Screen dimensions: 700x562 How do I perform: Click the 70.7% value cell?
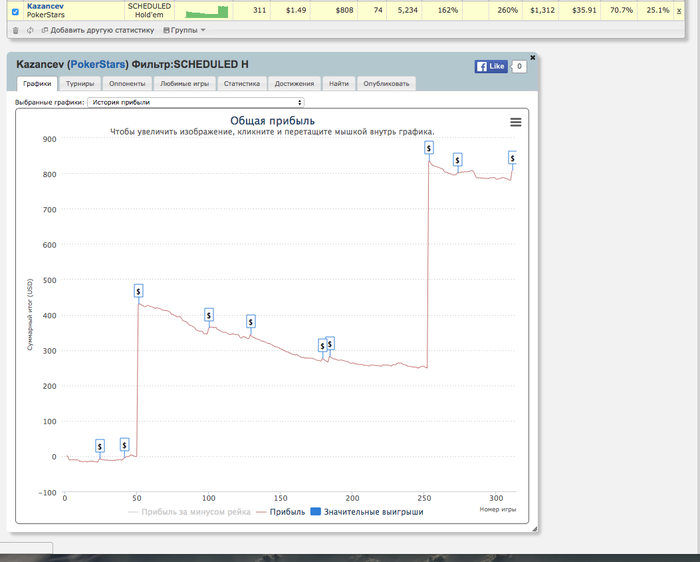point(621,10)
